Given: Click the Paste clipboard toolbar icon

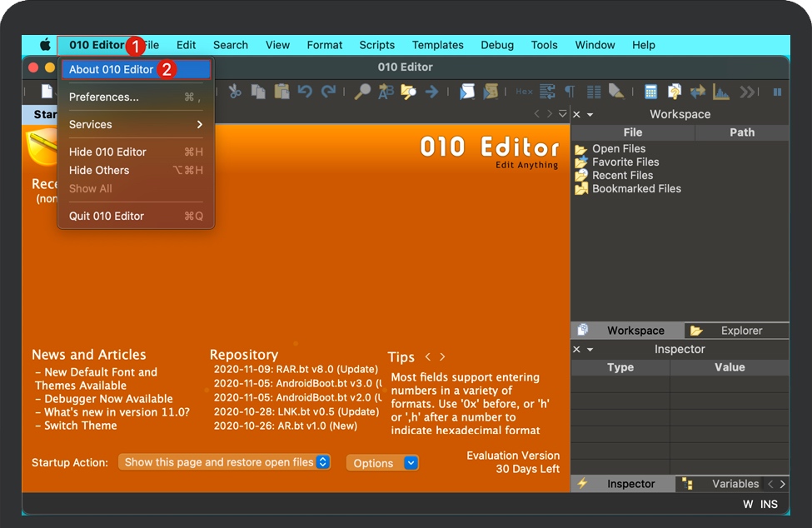Looking at the screenshot, I should (x=281, y=92).
